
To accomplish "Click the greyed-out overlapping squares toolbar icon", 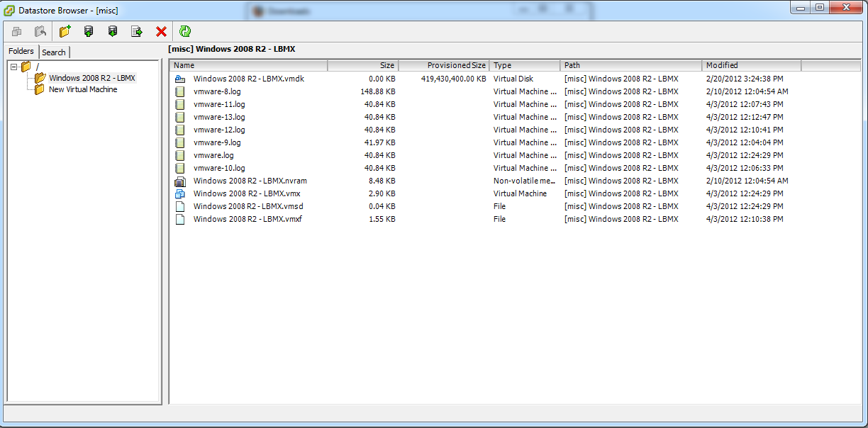I will pos(17,31).
